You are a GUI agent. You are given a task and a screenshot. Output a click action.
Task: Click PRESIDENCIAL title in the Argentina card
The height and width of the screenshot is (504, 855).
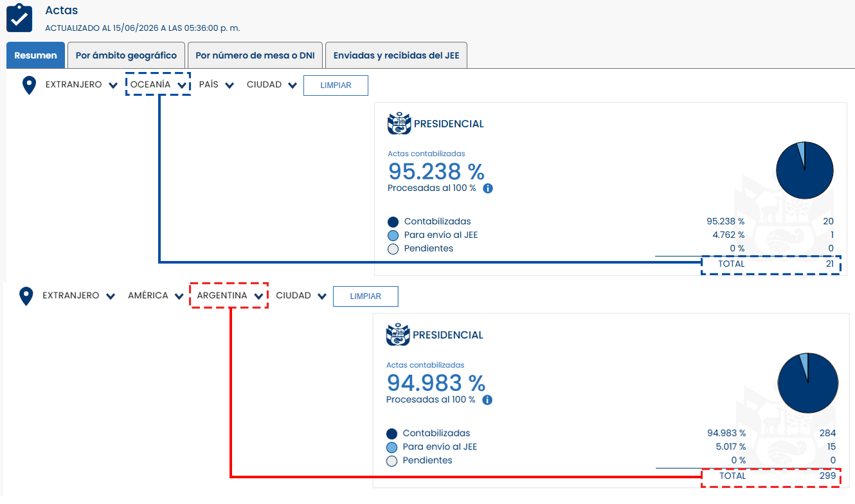(448, 335)
